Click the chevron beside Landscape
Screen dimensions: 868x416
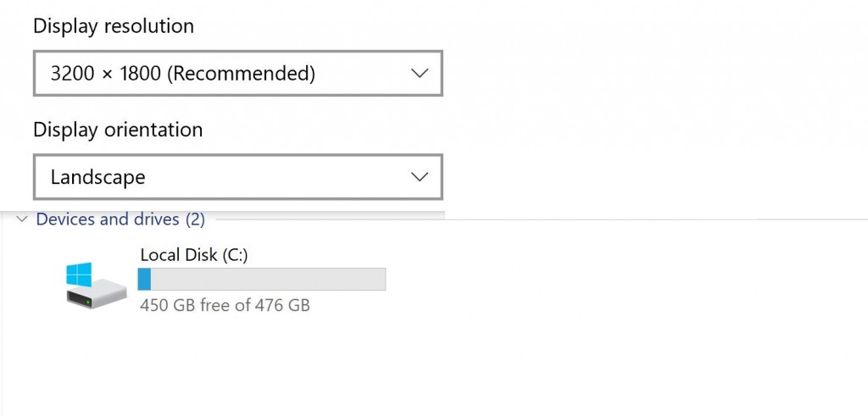click(x=419, y=177)
